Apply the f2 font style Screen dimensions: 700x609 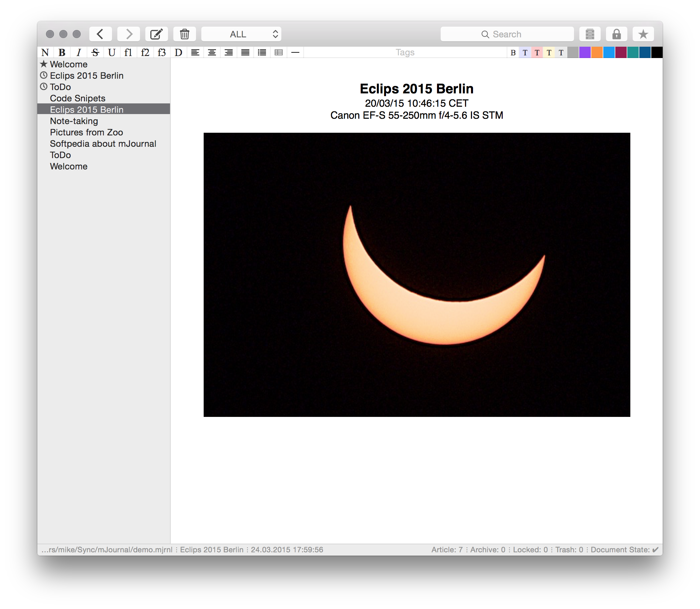pos(145,52)
